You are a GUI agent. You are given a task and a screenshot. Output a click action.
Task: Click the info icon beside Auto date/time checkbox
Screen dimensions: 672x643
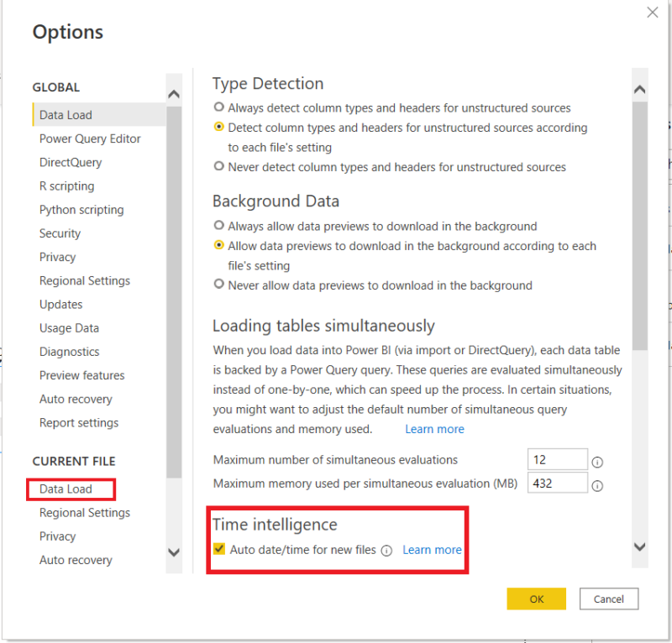coord(386,550)
